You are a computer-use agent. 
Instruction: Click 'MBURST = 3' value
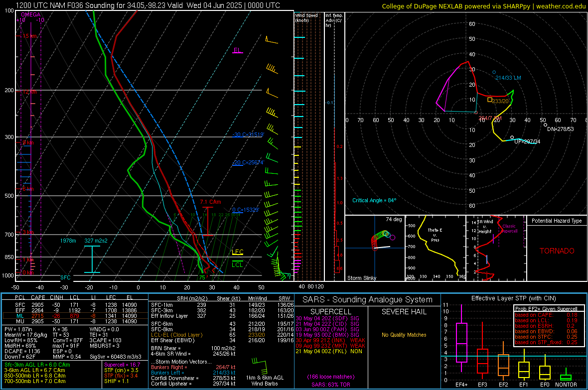104,346
